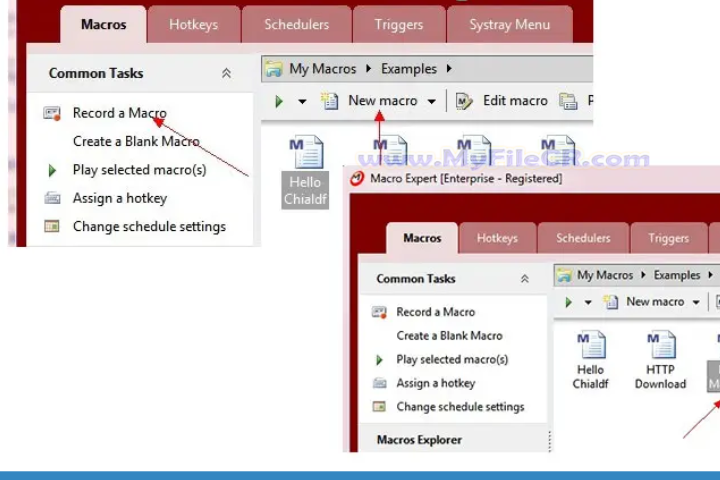Click Macro Expert title bar app icon
This screenshot has width=720, height=480.
tap(357, 178)
